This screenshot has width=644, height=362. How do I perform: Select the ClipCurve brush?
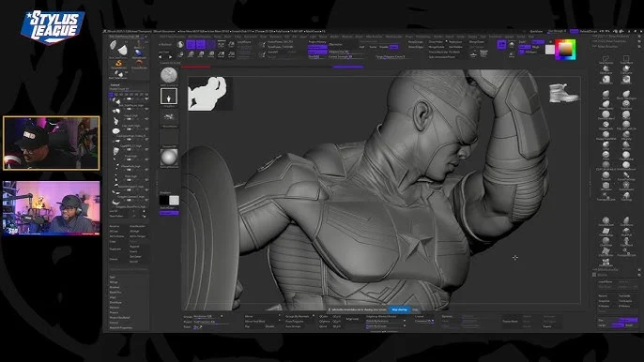(x=626, y=69)
